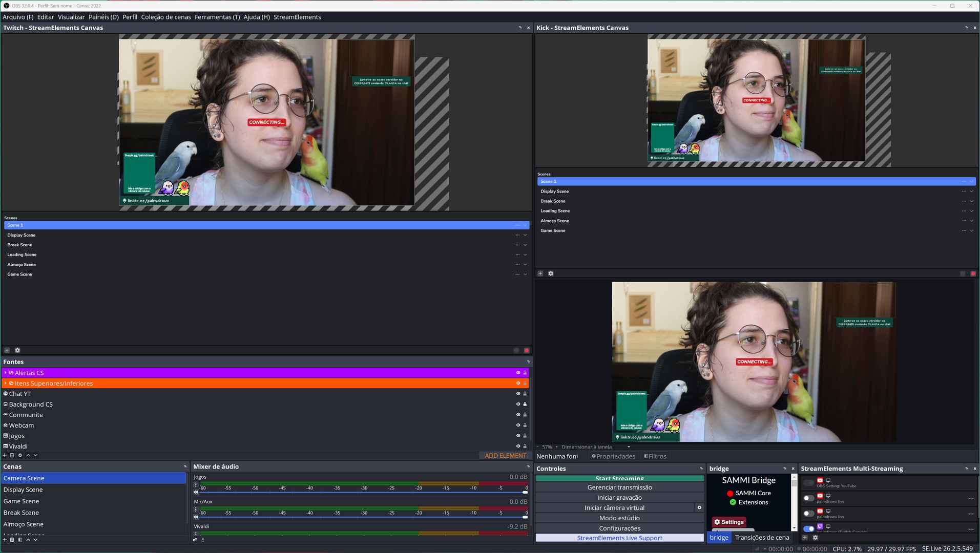This screenshot has height=553, width=980.
Task: Expand Display Scene chevron in Twitch canvas
Action: 525,236
